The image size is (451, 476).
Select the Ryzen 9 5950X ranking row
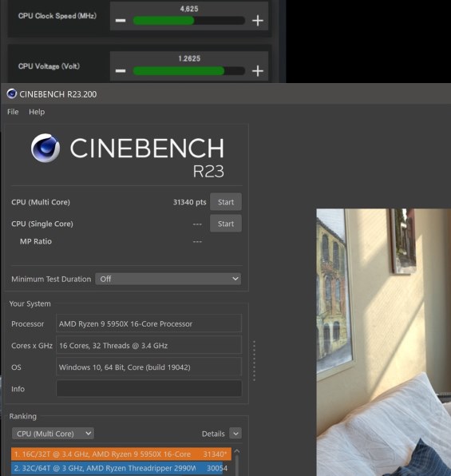pos(121,454)
